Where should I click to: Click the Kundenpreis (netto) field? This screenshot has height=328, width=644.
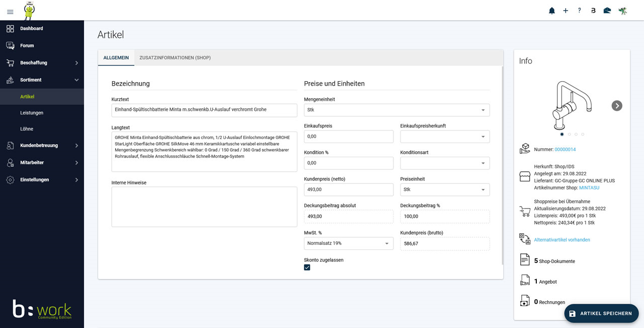point(349,189)
